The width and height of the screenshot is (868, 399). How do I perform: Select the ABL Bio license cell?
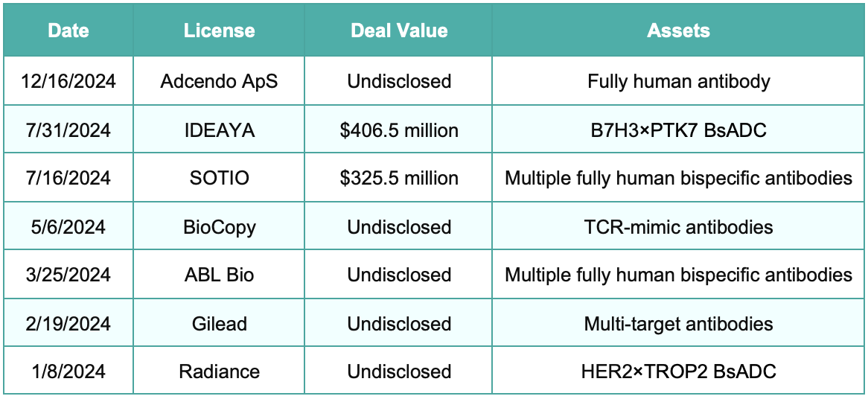(x=219, y=275)
